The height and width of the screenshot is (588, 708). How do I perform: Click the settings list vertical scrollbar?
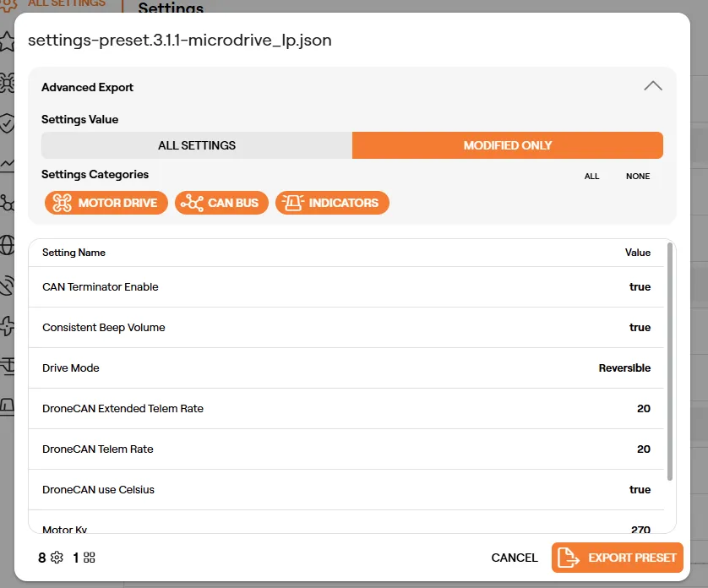[670, 362]
